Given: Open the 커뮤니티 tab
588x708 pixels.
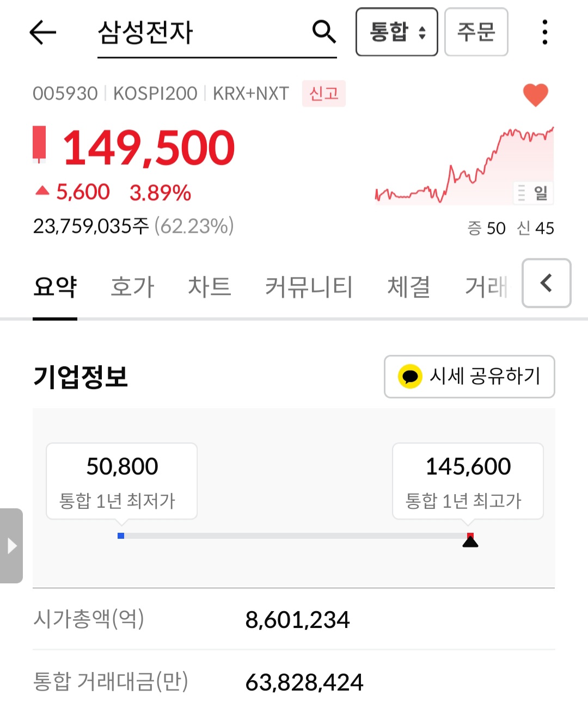Looking at the screenshot, I should coord(309,287).
